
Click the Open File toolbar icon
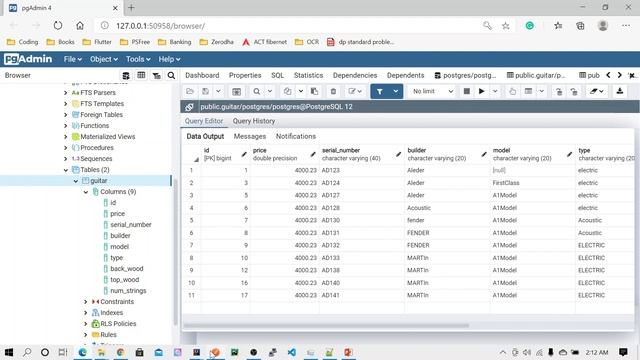click(190, 91)
